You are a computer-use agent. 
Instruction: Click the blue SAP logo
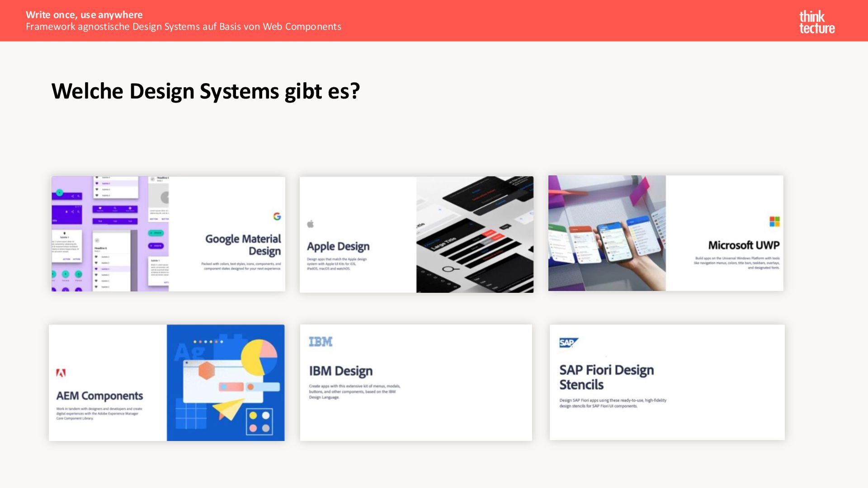[x=568, y=343]
